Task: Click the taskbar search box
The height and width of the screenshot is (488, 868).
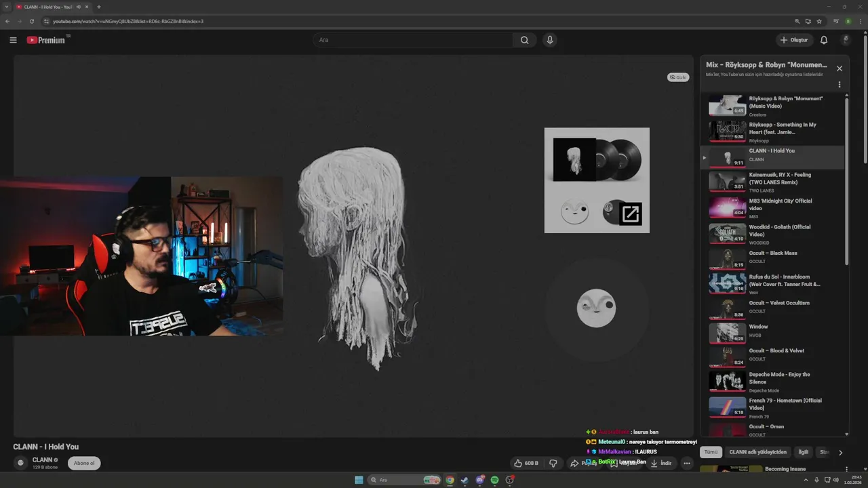Action: point(405,480)
